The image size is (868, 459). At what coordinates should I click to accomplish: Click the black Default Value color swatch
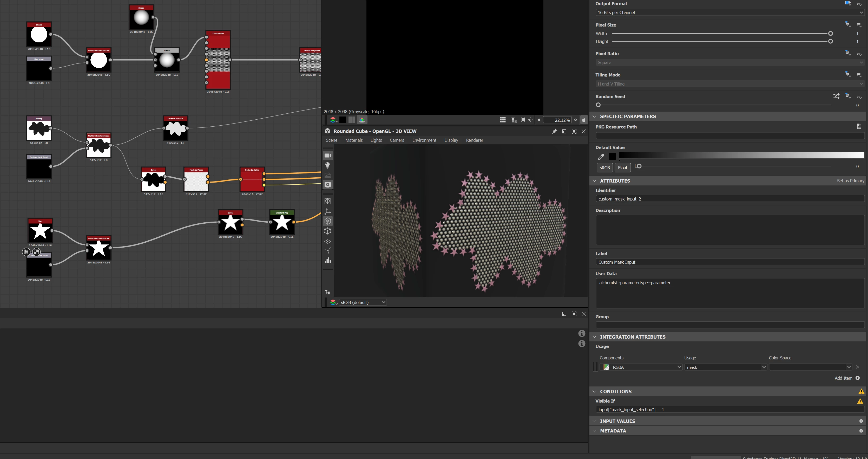click(612, 156)
